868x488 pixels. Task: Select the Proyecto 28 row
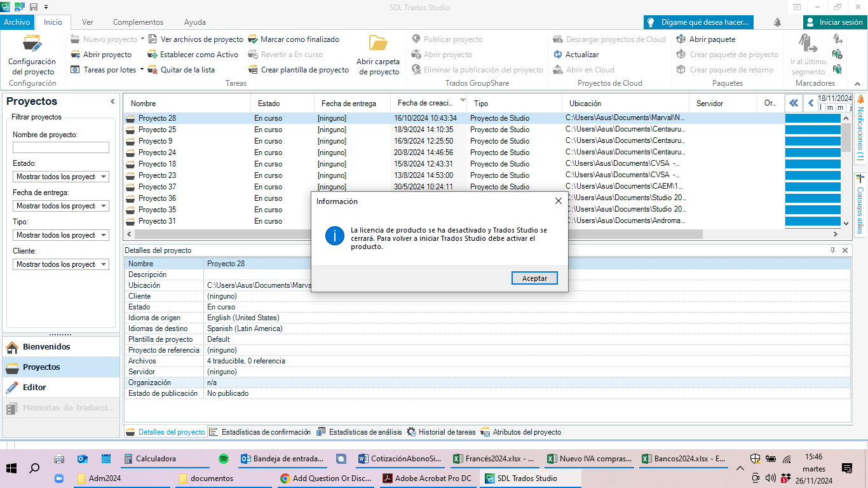pos(454,118)
